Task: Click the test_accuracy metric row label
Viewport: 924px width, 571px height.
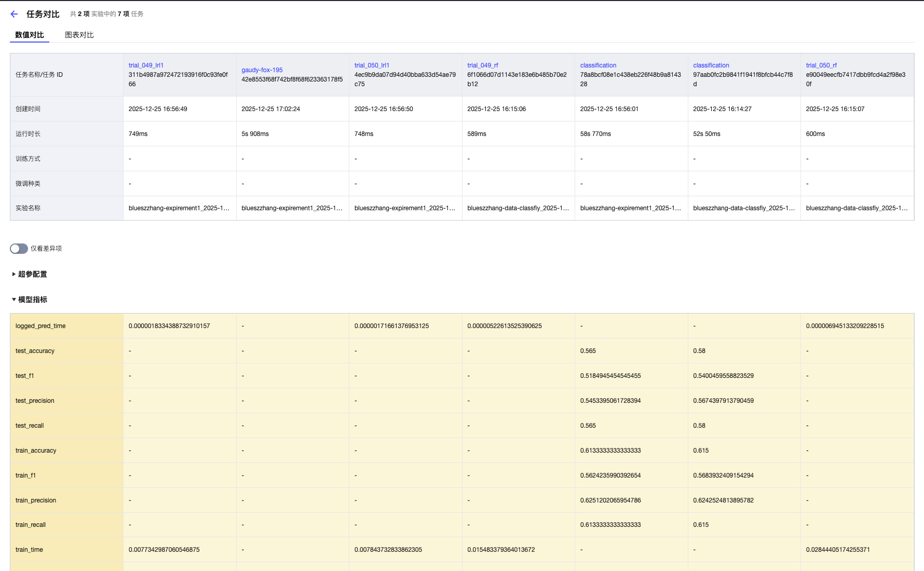Action: click(x=35, y=351)
